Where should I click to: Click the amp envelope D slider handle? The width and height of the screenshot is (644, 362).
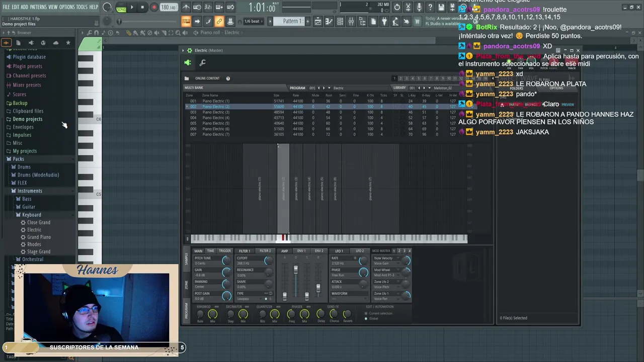[x=296, y=270]
